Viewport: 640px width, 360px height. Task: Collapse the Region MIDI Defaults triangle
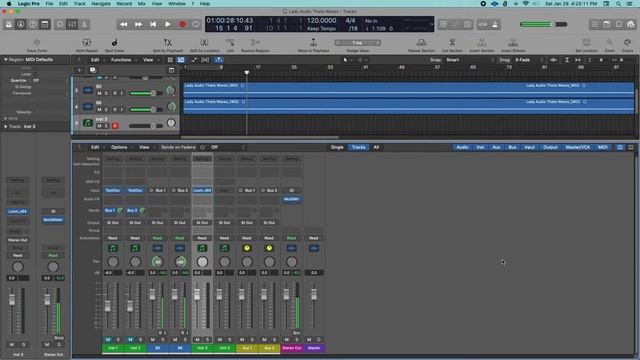pyautogui.click(x=6, y=60)
